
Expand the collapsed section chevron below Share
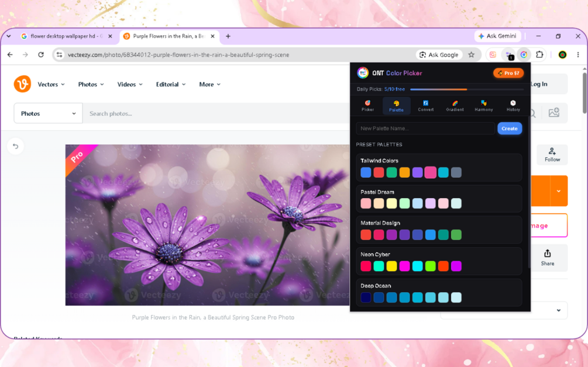559,310
